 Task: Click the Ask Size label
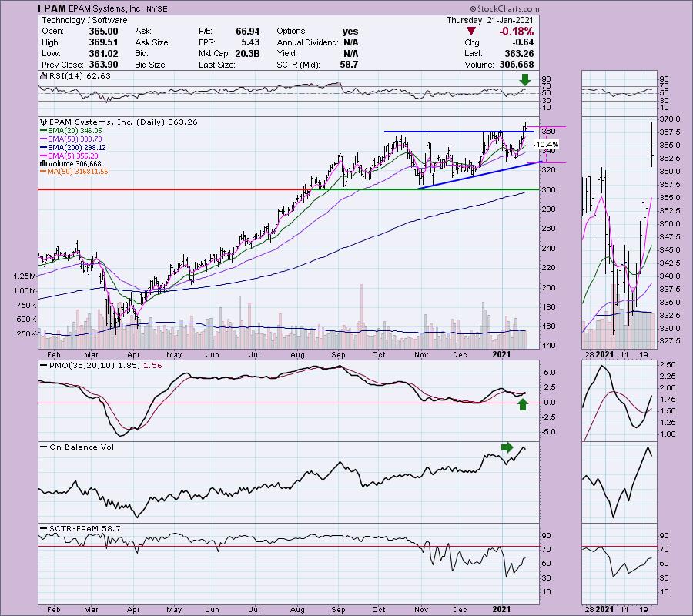click(152, 42)
